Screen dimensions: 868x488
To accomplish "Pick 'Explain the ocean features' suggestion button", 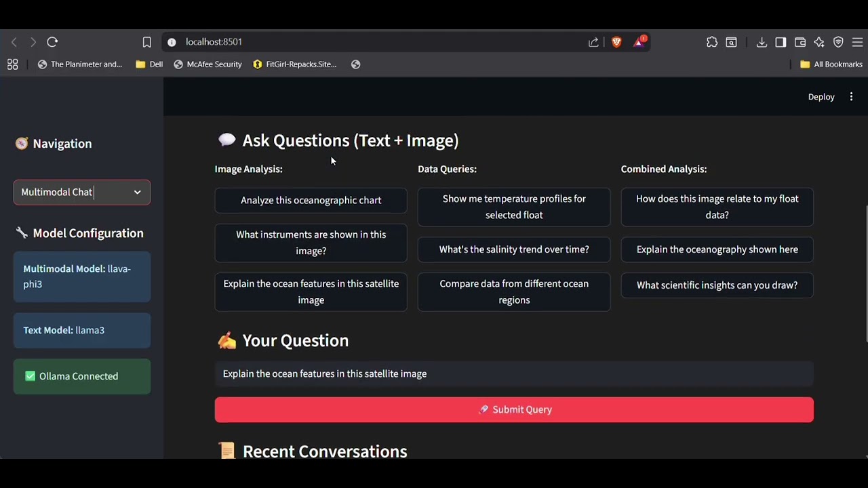I will tap(311, 292).
